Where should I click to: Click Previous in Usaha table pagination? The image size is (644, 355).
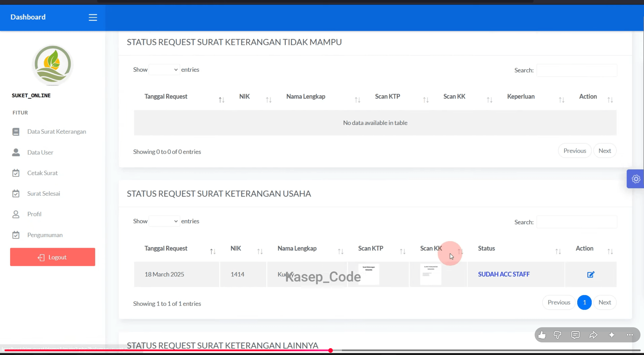click(559, 303)
